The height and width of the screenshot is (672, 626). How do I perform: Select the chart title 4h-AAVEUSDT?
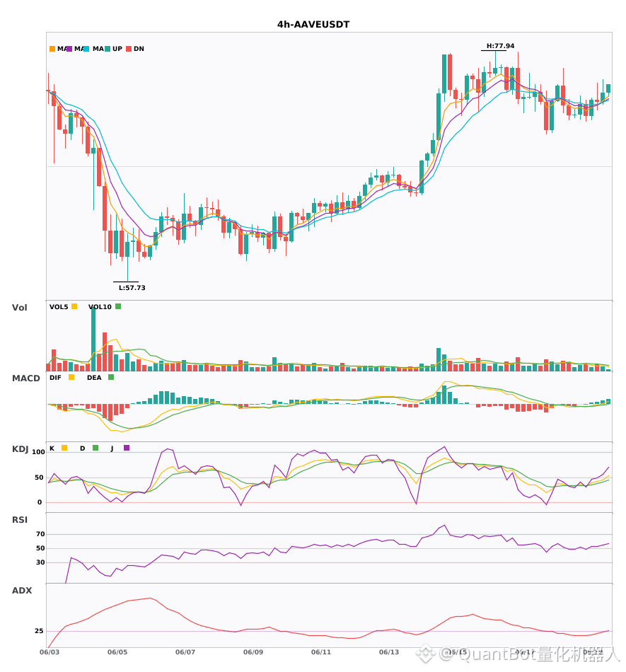click(313, 25)
